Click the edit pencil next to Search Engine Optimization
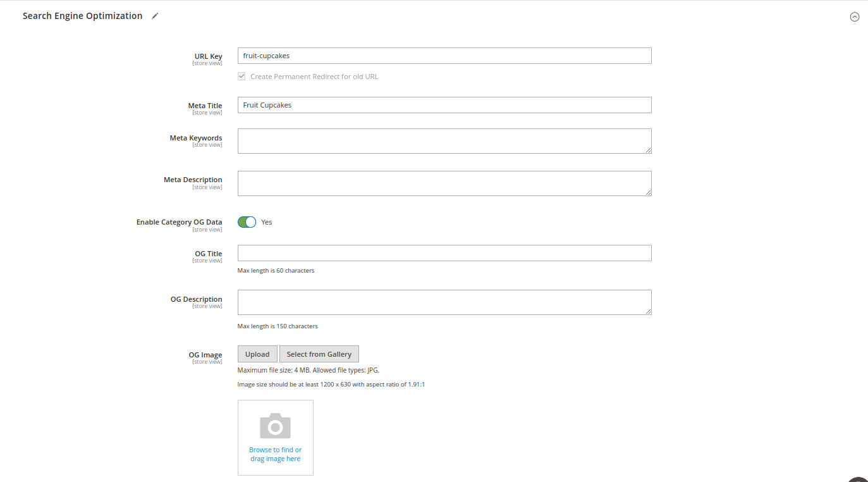 (155, 15)
